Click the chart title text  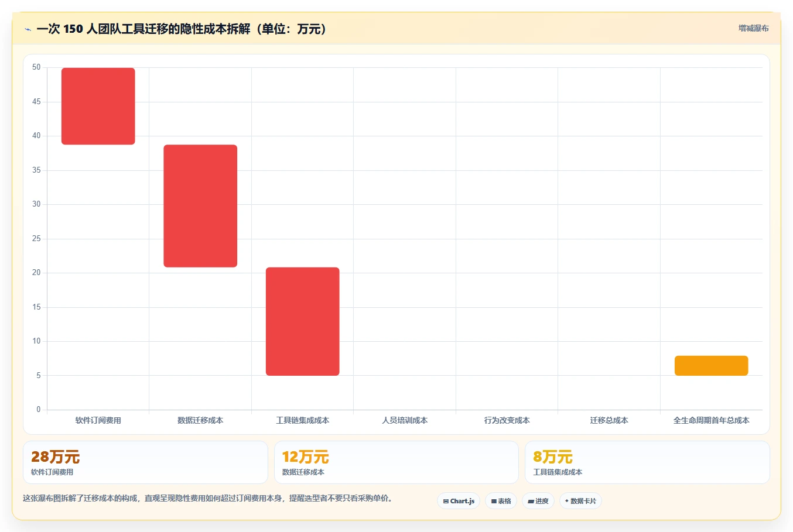point(181,29)
